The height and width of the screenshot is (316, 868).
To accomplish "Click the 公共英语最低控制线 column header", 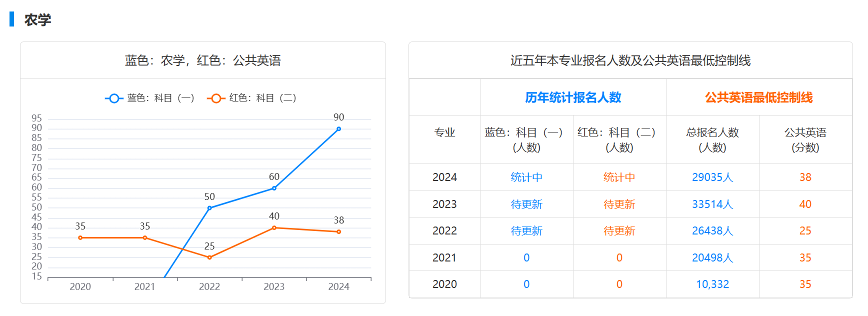I will coord(758,97).
